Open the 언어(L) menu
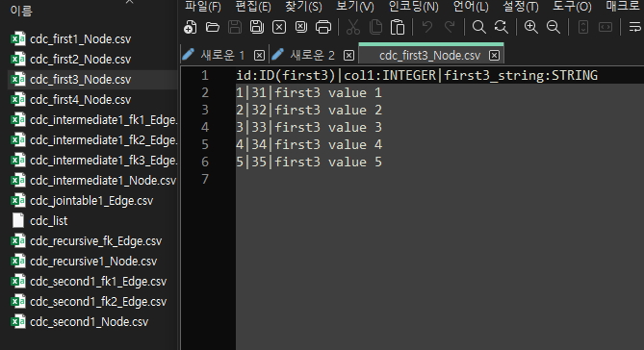The width and height of the screenshot is (644, 350). tap(471, 6)
